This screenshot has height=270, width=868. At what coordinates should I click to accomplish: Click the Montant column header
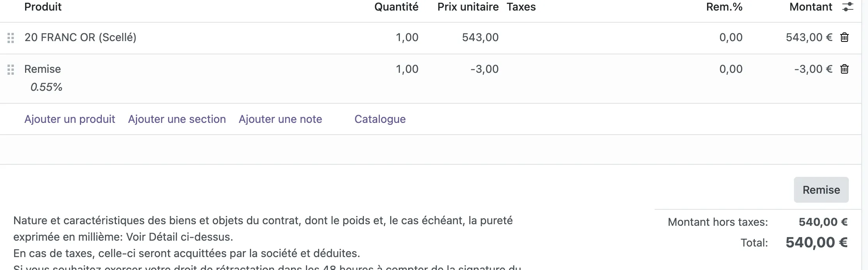(x=811, y=7)
